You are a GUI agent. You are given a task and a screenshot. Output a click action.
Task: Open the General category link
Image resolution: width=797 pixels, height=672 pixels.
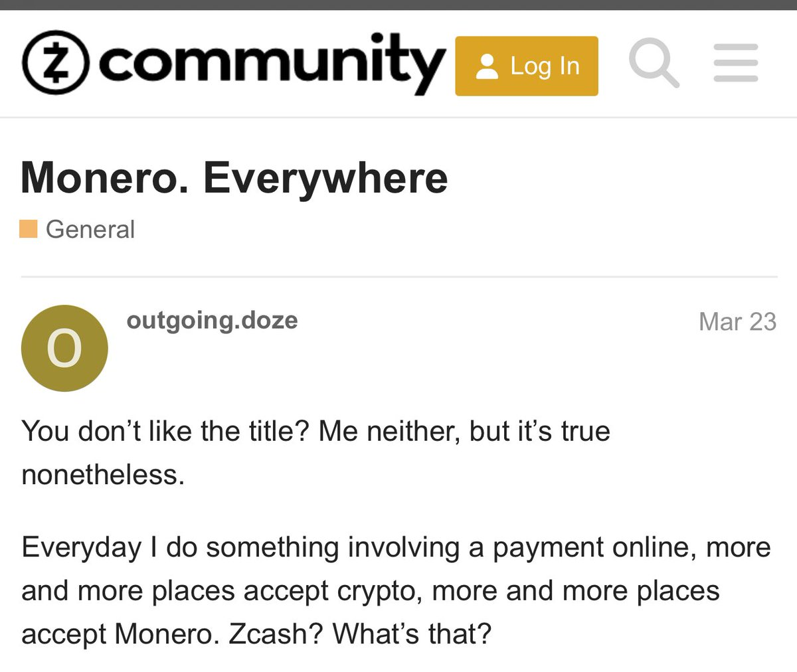(90, 229)
